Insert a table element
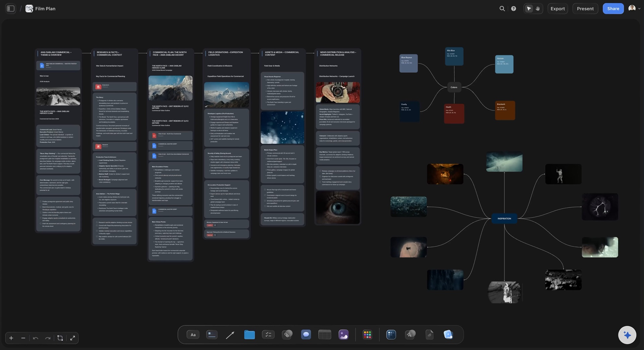 (x=325, y=335)
